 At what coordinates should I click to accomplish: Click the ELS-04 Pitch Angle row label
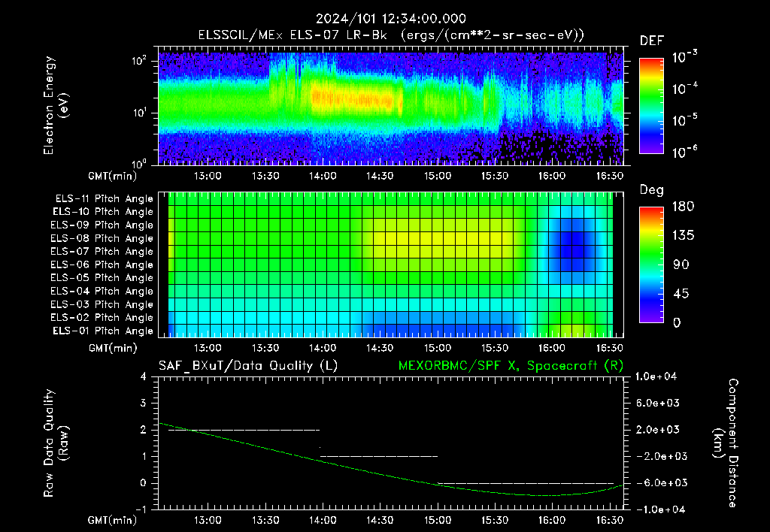[102, 291]
